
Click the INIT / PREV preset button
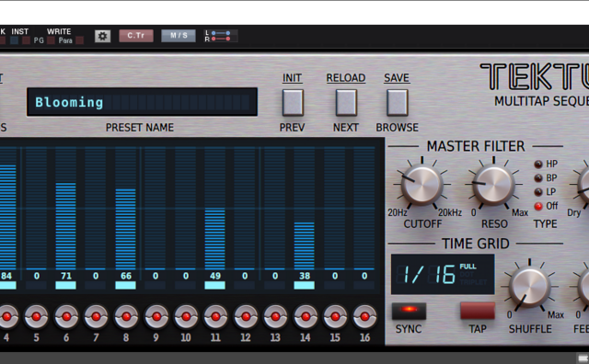(x=293, y=102)
